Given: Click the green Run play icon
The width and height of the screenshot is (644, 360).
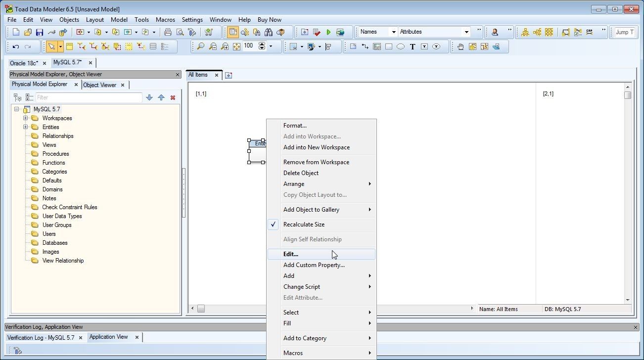Looking at the screenshot, I should point(328,32).
